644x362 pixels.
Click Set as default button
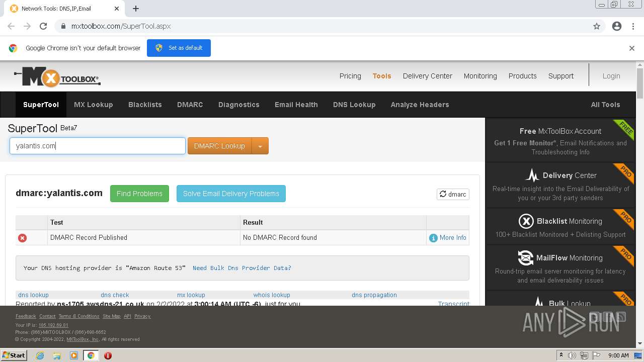coord(179,48)
